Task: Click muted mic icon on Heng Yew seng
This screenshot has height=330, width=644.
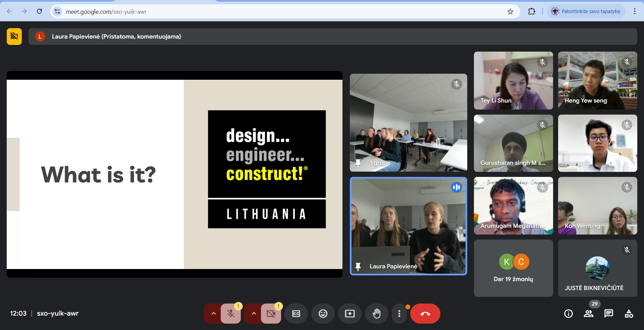Action: coord(627,62)
